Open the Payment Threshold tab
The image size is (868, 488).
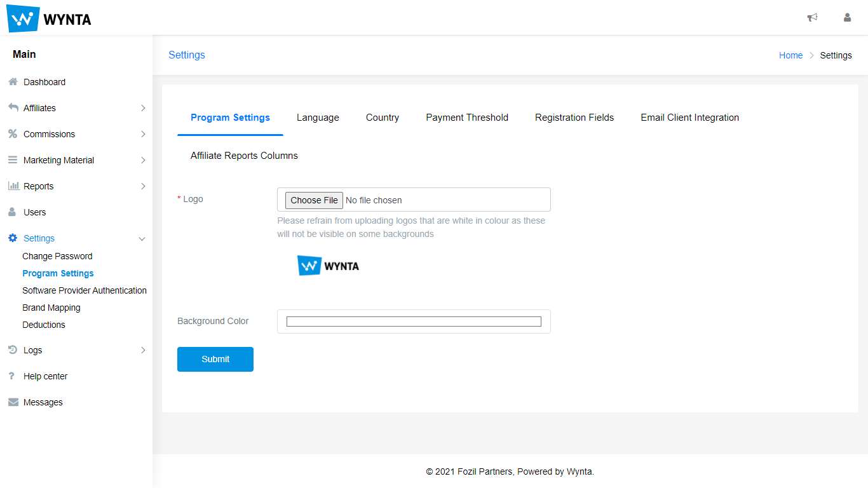[467, 118]
